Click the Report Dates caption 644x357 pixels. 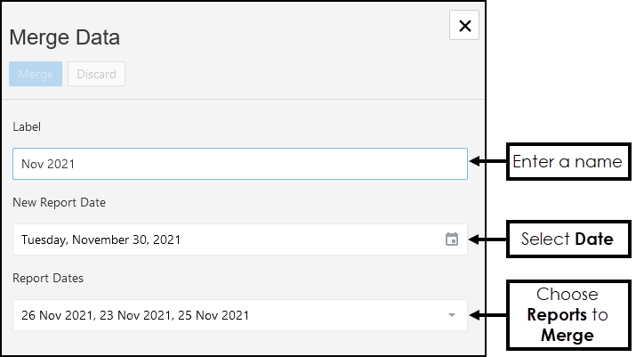click(48, 279)
